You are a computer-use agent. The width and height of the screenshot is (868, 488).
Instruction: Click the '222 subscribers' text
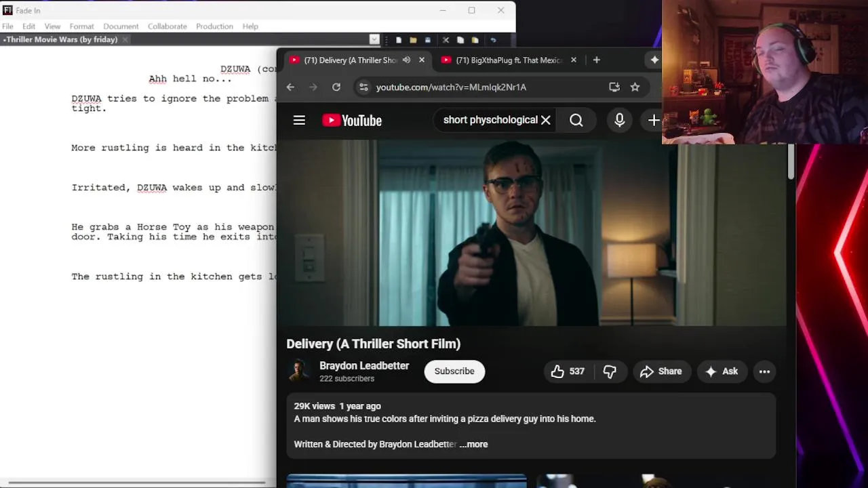347,378
